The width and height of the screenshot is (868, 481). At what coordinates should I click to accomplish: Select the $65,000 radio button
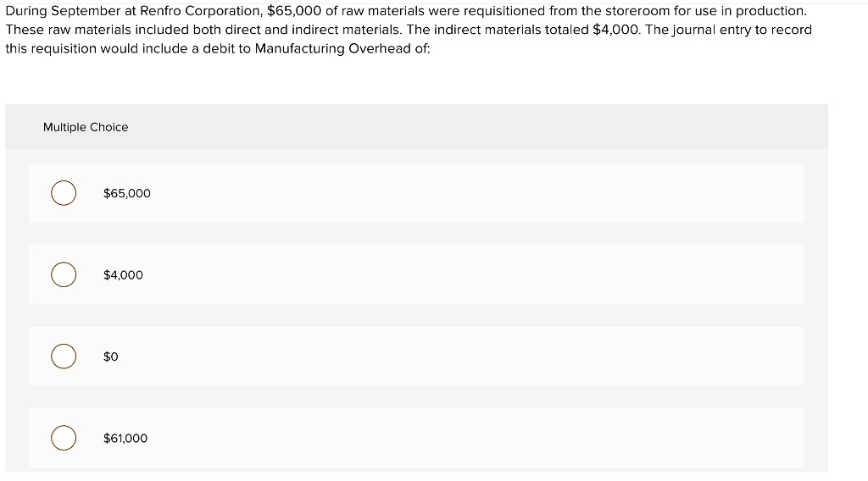pyautogui.click(x=64, y=193)
